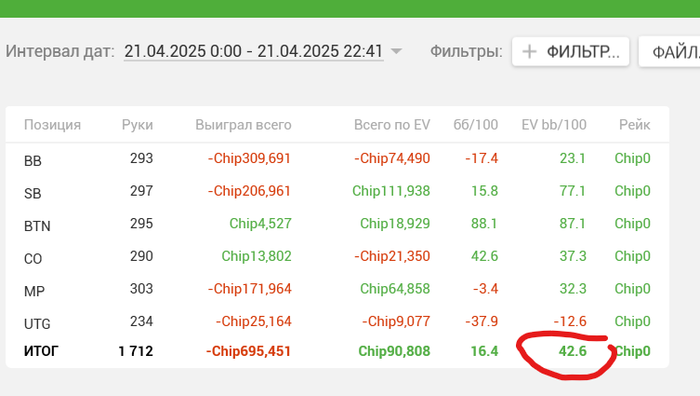The height and width of the screenshot is (396, 700).
Task: Sort by the Руки column header
Action: tap(137, 125)
